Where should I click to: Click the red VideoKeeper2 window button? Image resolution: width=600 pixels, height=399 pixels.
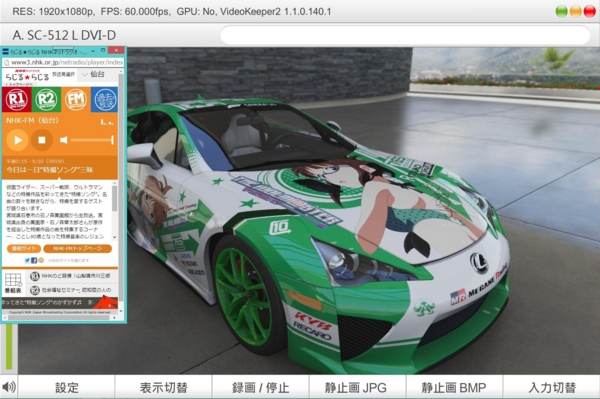590,11
